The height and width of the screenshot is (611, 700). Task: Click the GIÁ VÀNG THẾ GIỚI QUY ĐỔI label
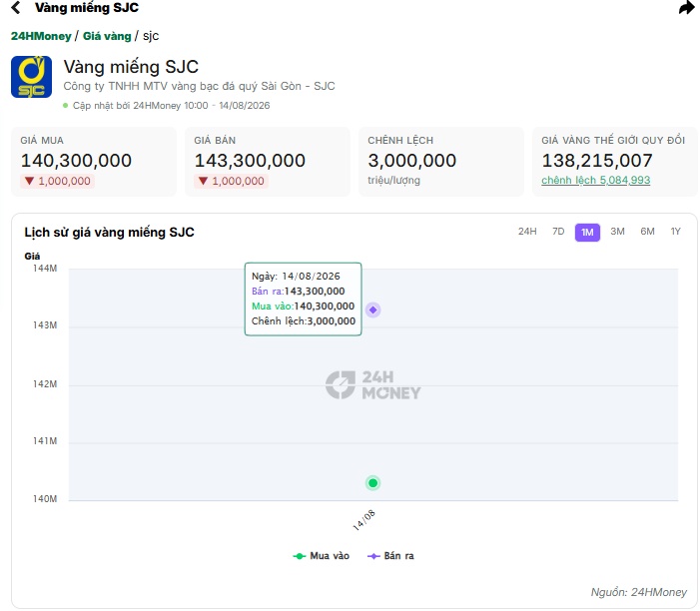click(613, 141)
